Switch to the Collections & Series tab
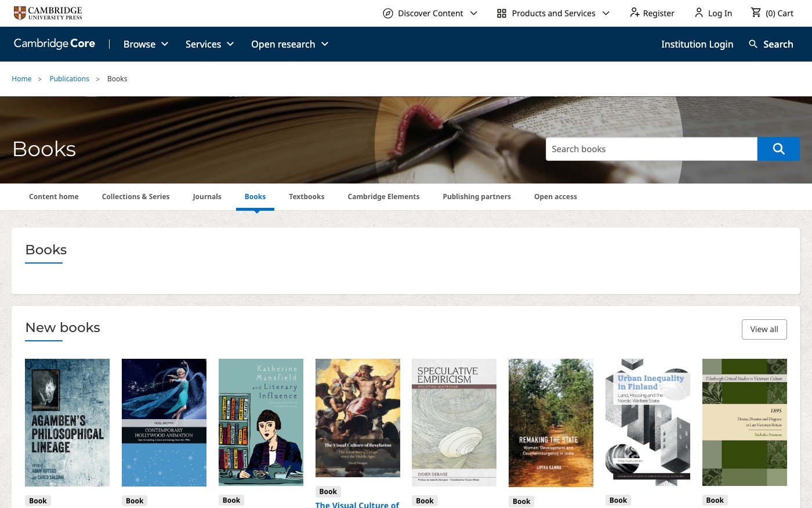 pos(136,197)
